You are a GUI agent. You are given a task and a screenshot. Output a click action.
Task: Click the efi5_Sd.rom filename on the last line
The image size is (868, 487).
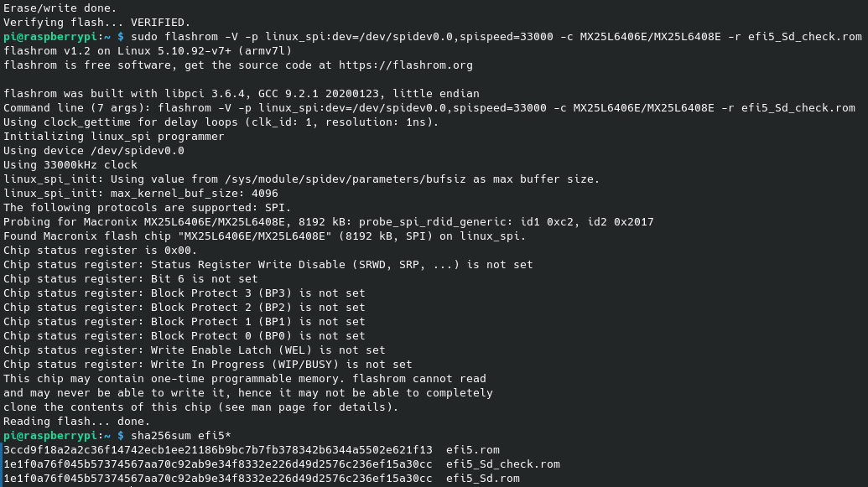pos(483,479)
